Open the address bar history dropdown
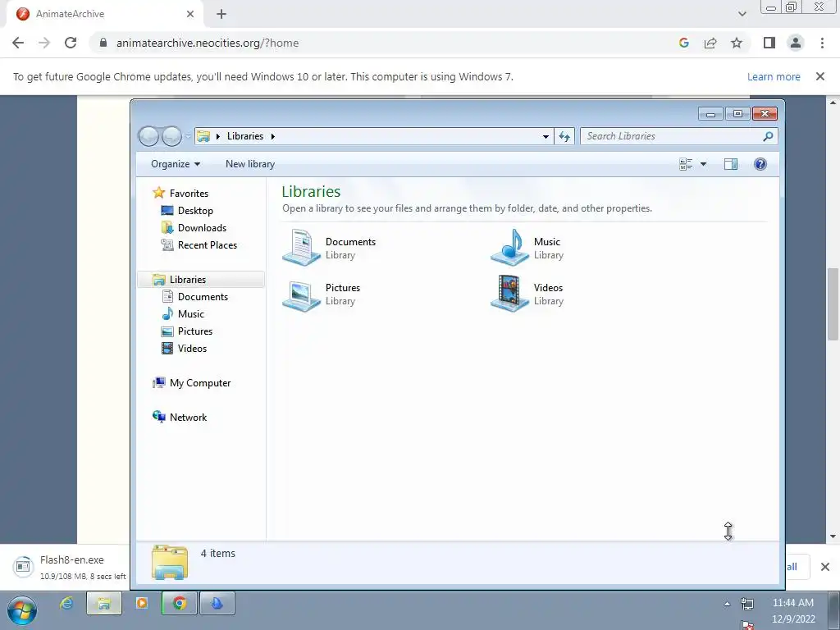This screenshot has height=630, width=840. click(x=546, y=137)
